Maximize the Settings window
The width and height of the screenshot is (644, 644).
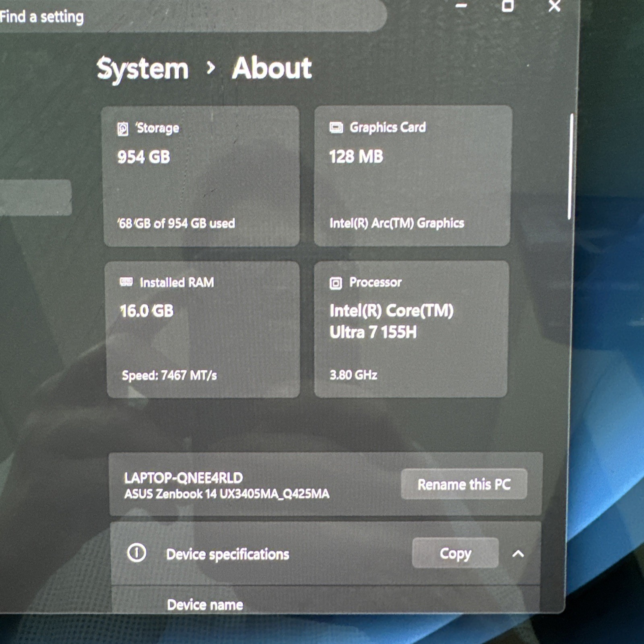click(x=508, y=6)
